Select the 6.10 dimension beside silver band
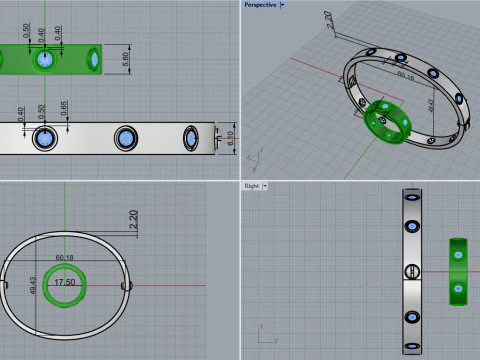The width and height of the screenshot is (480, 360). tap(230, 138)
